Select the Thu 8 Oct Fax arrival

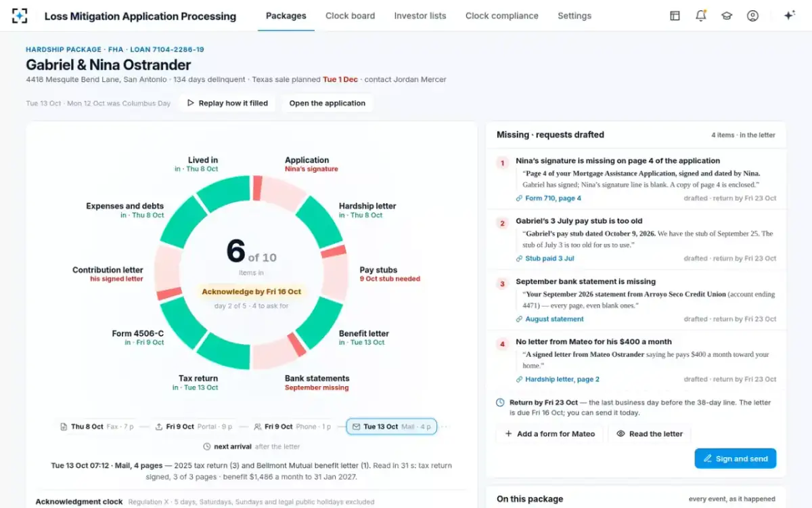(97, 427)
